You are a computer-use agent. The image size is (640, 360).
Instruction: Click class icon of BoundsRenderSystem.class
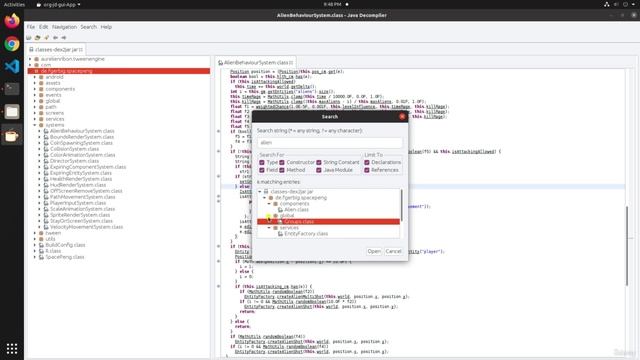tap(46, 137)
